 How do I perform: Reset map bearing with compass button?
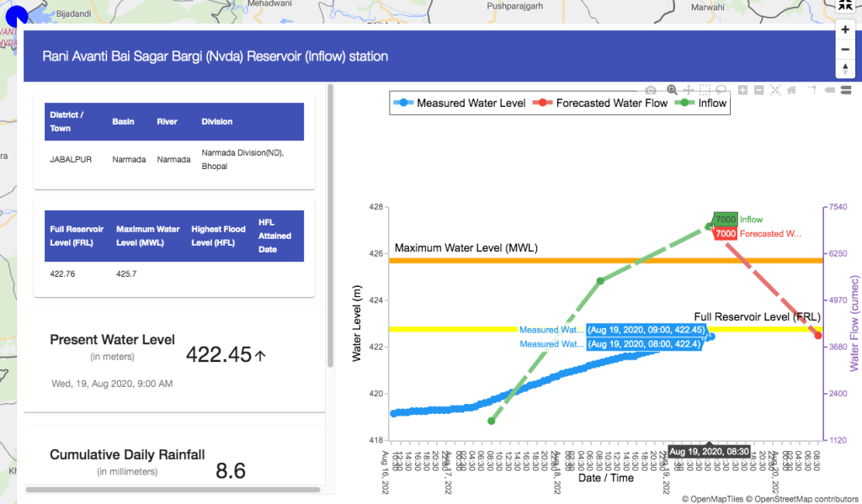tap(845, 70)
